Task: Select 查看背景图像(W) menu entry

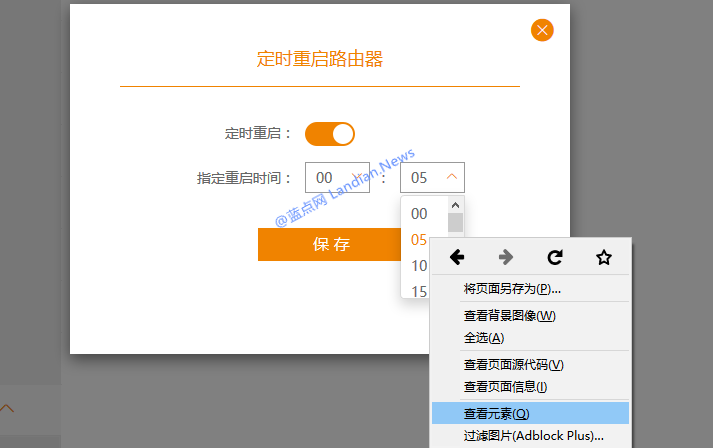Action: (530, 316)
